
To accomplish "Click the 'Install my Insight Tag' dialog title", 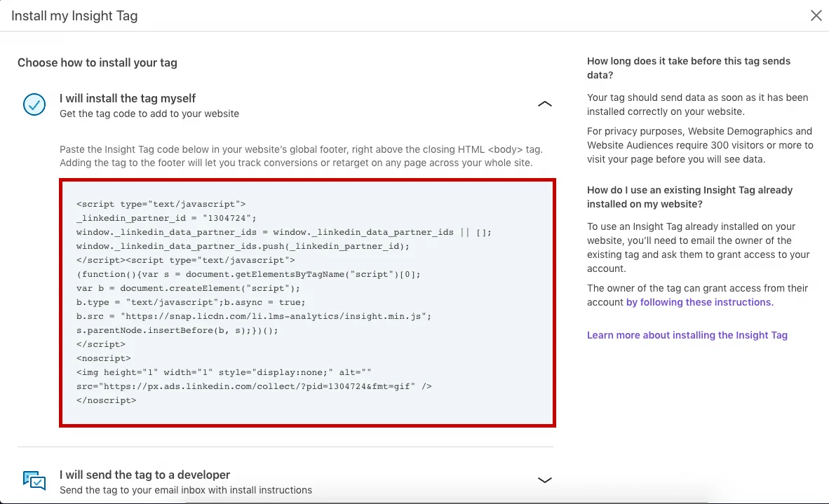I will point(74,16).
